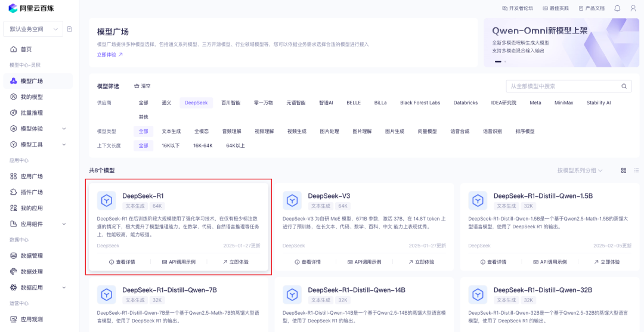Click the 数据处理 sidebar icon
Viewport: 644px width, 332px height.
(13, 272)
